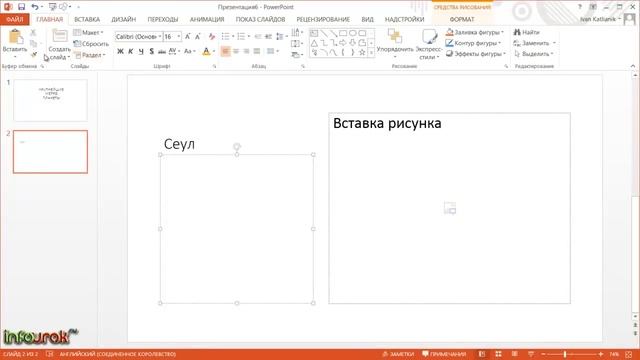Click the Format Painter brush icon
The width and height of the screenshot is (640, 360).
pos(33,54)
